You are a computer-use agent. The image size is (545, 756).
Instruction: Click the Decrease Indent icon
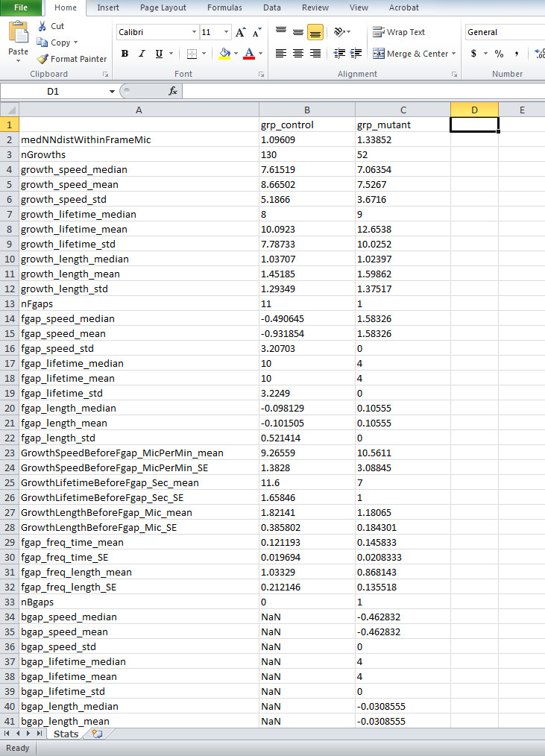pyautogui.click(x=340, y=54)
